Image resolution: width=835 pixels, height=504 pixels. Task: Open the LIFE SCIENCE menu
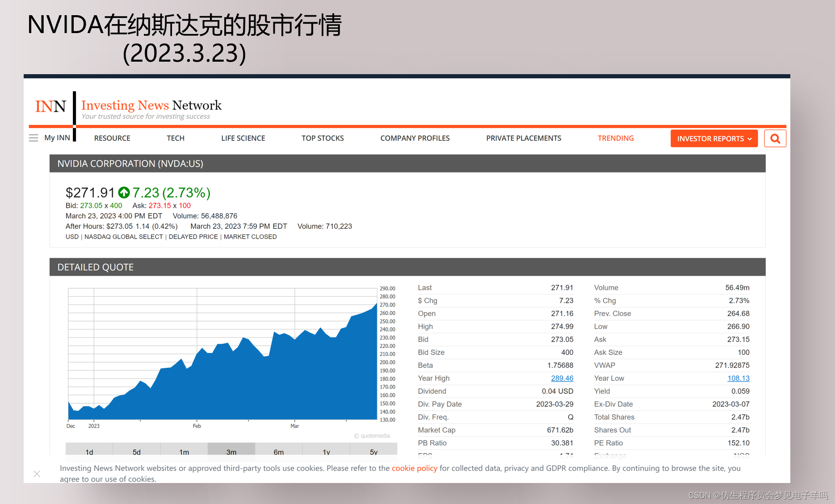click(x=243, y=138)
